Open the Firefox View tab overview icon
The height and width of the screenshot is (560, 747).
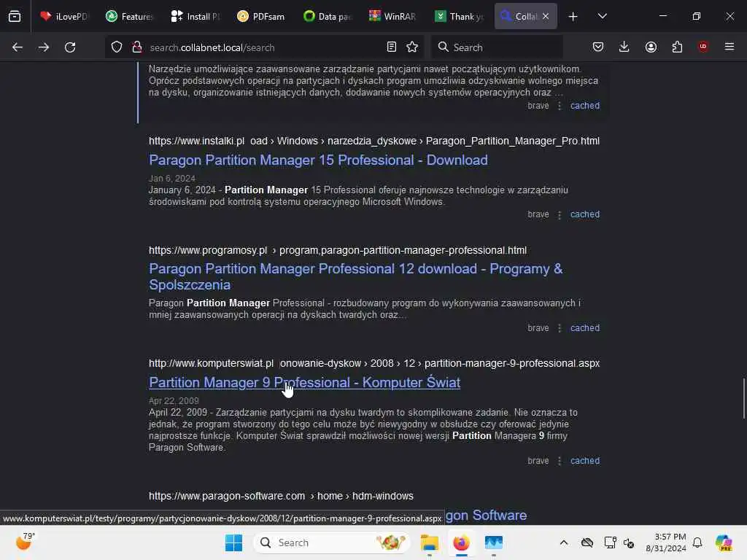click(15, 16)
